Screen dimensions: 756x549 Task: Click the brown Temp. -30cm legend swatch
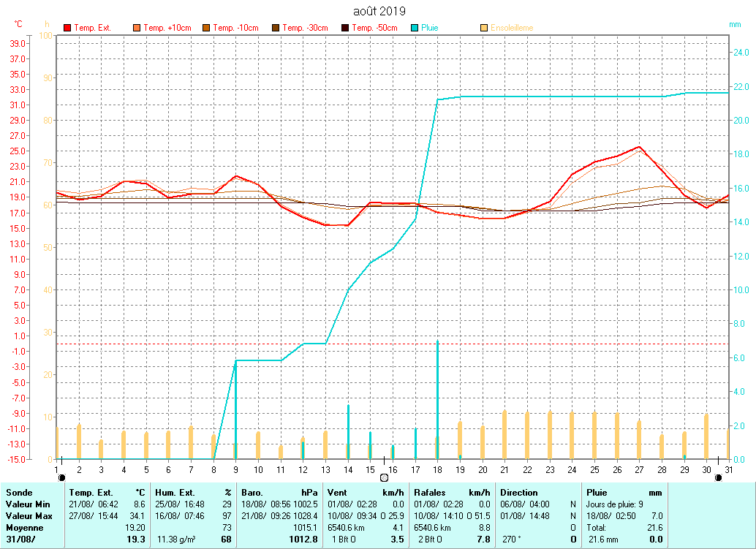(276, 28)
